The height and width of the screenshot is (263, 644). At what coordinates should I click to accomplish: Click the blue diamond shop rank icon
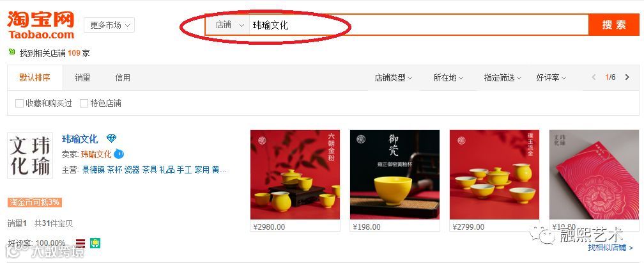[111, 139]
